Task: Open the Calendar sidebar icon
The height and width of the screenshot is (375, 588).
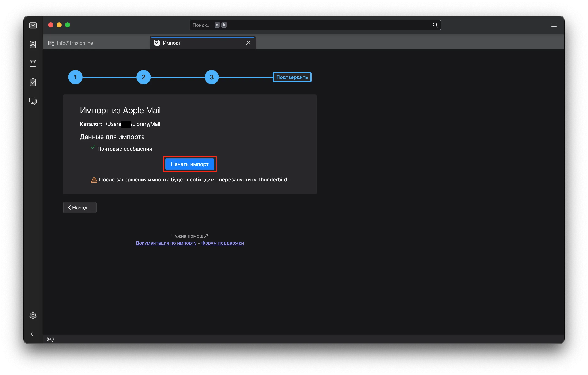Action: point(33,64)
